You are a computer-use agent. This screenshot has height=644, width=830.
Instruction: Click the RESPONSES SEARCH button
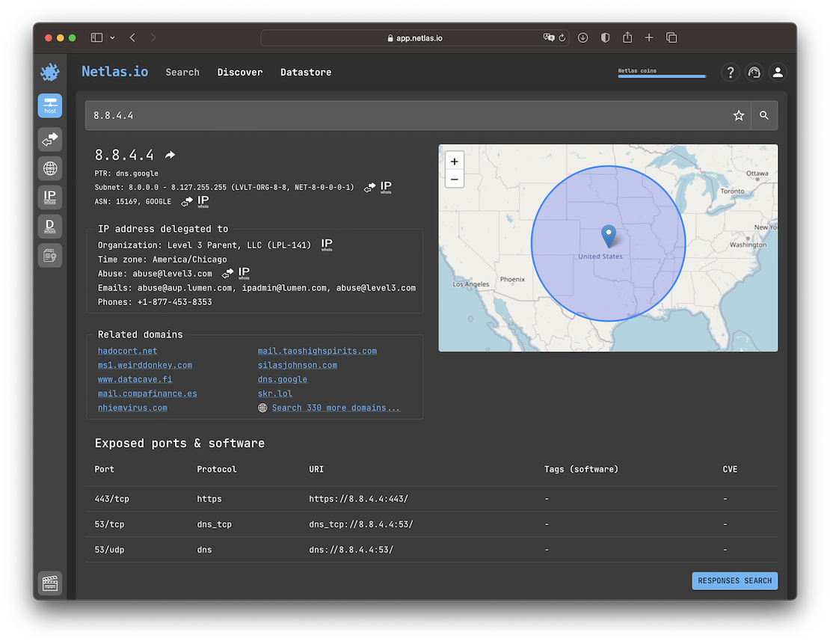[734, 580]
